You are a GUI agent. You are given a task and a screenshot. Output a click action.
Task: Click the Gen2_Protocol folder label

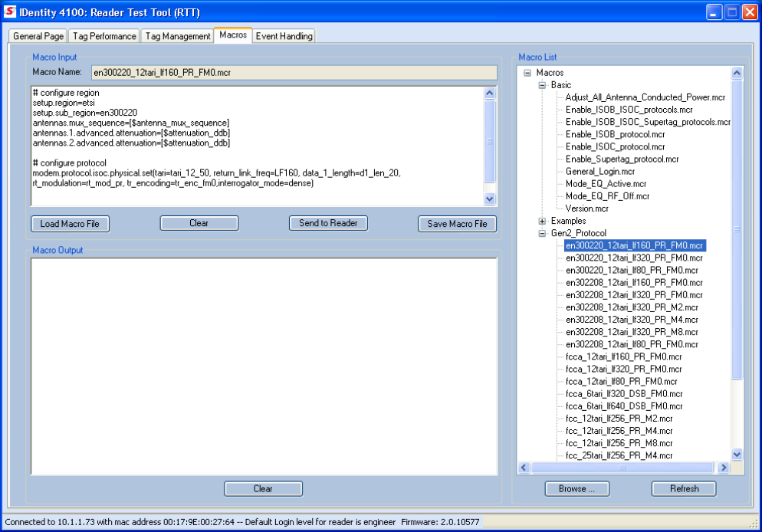(578, 233)
